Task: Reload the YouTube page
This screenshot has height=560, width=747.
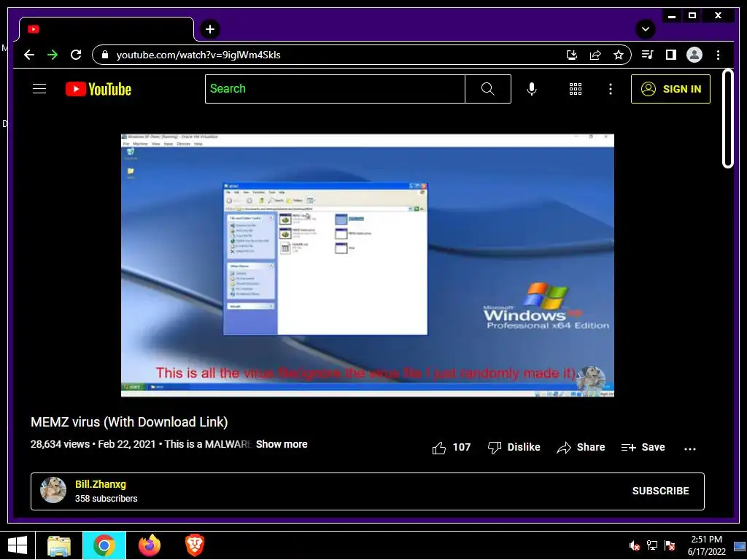Action: (x=76, y=55)
